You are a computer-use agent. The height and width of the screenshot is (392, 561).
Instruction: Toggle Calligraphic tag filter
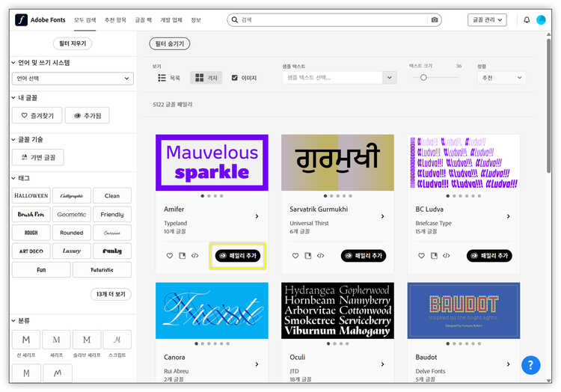(72, 196)
